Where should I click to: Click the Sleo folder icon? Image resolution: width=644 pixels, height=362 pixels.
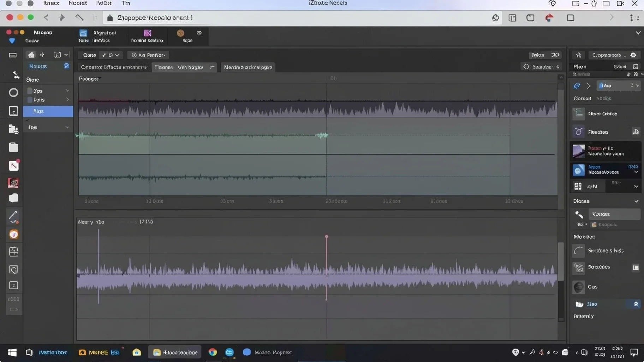579,304
